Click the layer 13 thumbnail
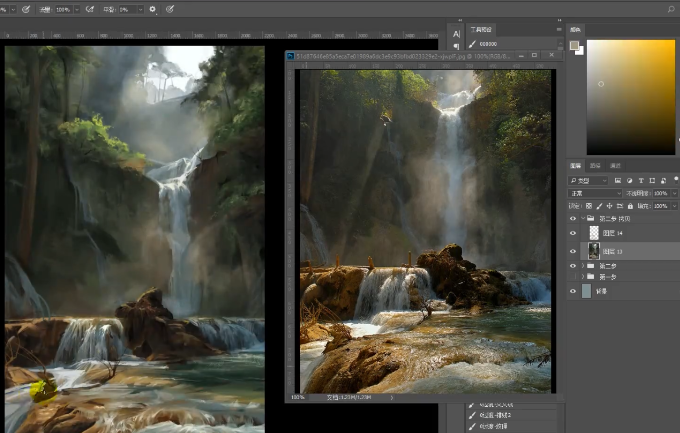 pyautogui.click(x=593, y=250)
